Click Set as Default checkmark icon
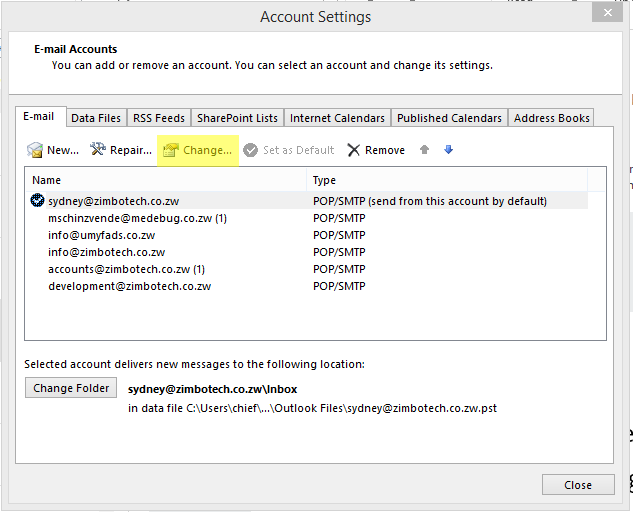 coord(250,150)
